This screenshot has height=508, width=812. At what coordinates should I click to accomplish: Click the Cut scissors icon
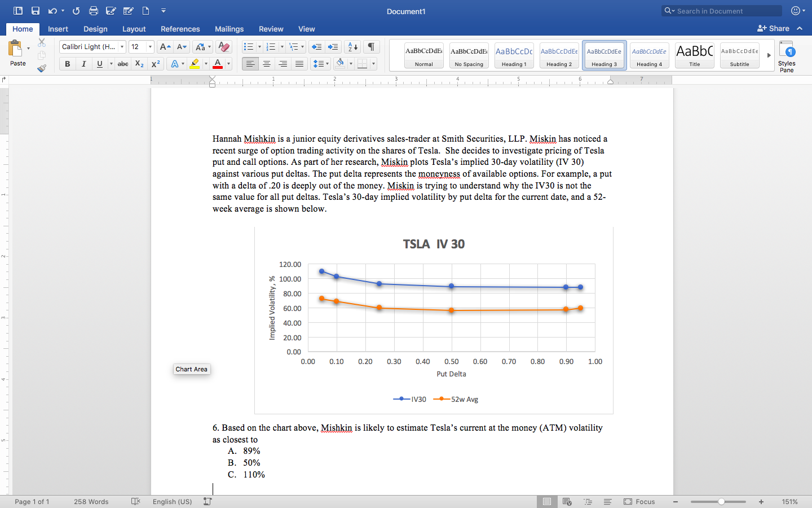pos(42,42)
